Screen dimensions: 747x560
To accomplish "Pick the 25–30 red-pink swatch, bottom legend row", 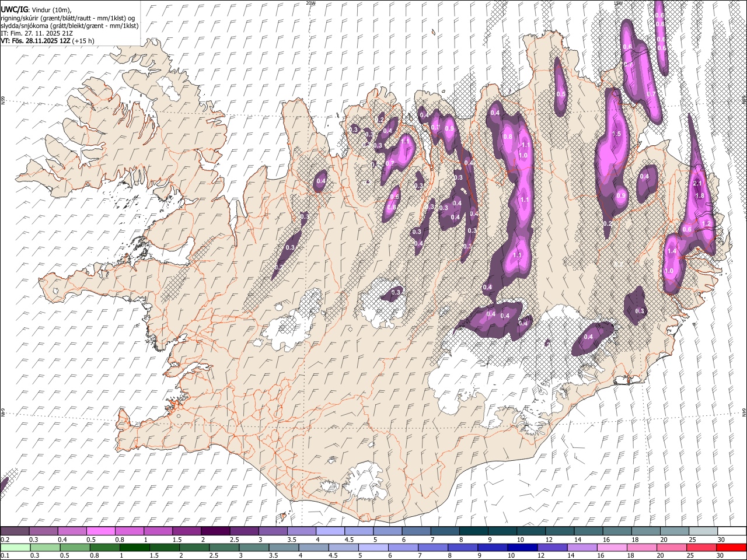I will point(700,547).
